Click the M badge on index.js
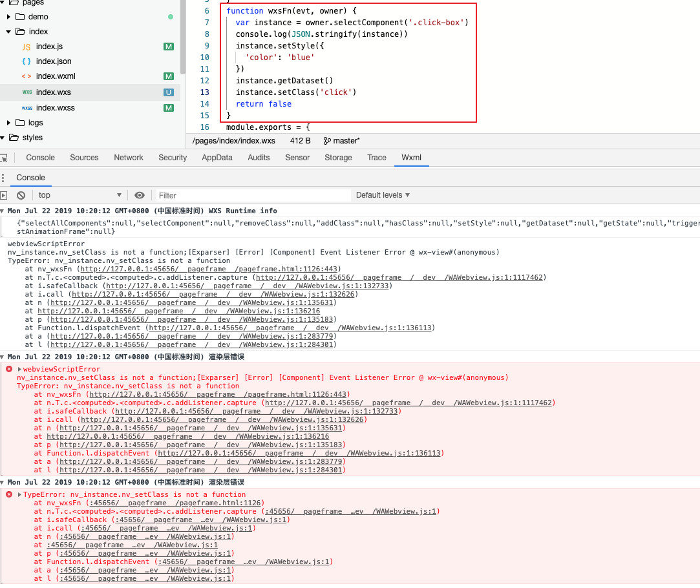 169,47
